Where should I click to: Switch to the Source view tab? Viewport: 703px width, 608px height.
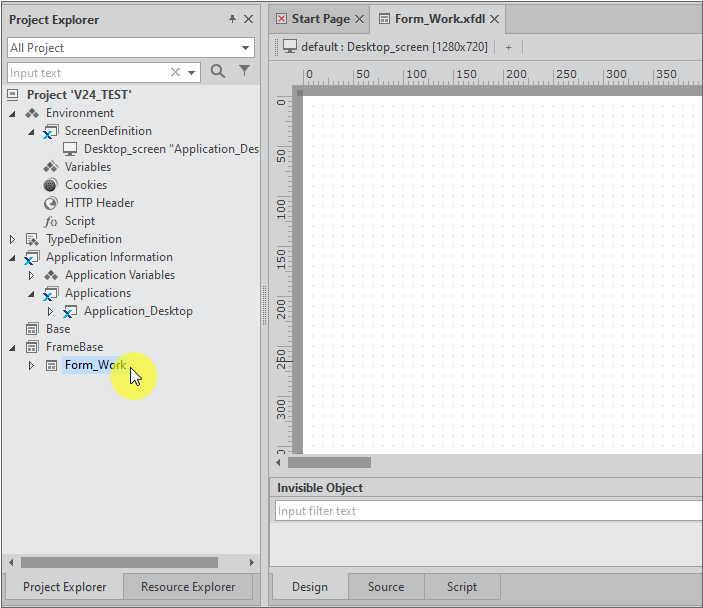[386, 587]
